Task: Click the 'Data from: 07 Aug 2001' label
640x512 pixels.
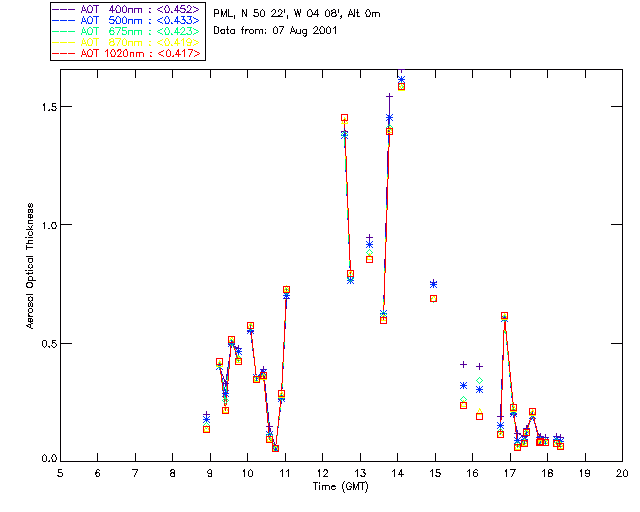Action: (x=275, y=31)
